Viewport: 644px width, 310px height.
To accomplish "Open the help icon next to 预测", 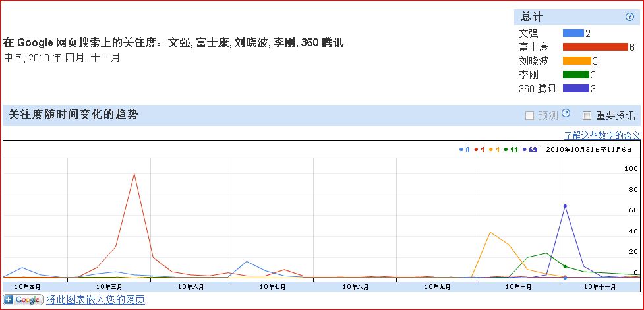I will click(566, 113).
